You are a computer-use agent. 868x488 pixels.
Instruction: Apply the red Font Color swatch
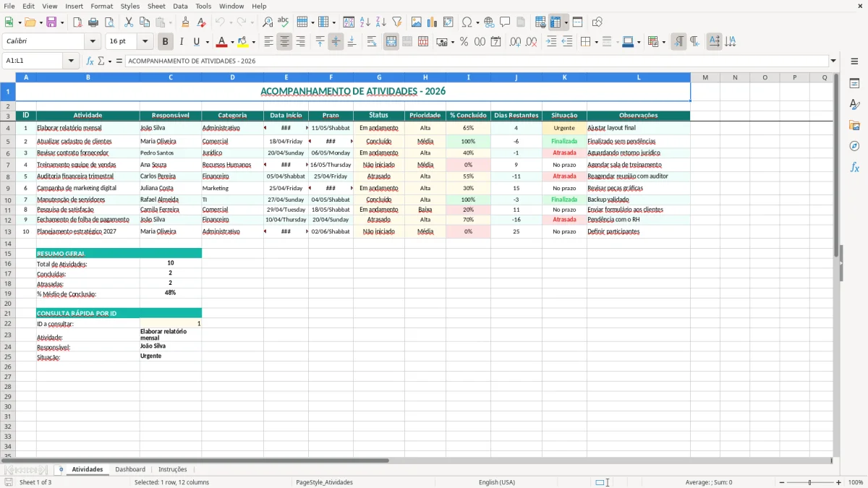(221, 42)
